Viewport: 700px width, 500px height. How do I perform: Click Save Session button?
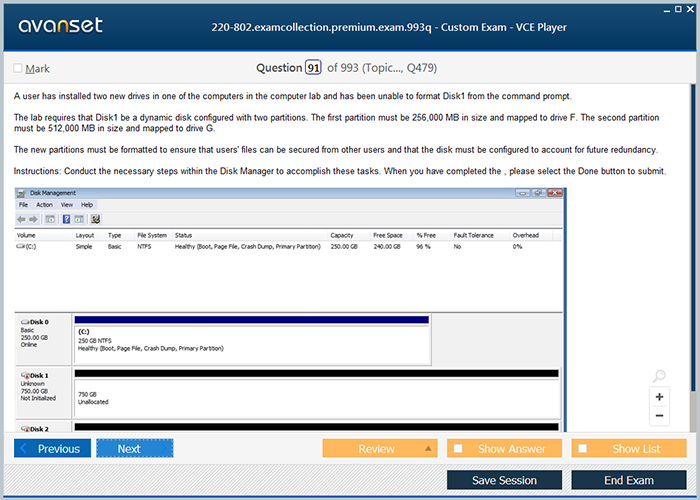point(504,480)
